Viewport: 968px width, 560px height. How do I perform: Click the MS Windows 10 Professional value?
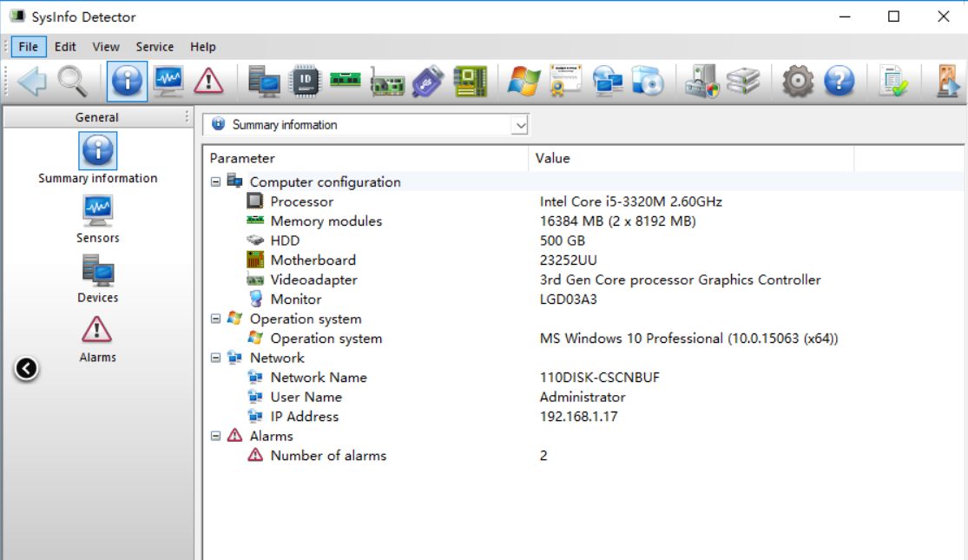click(689, 339)
